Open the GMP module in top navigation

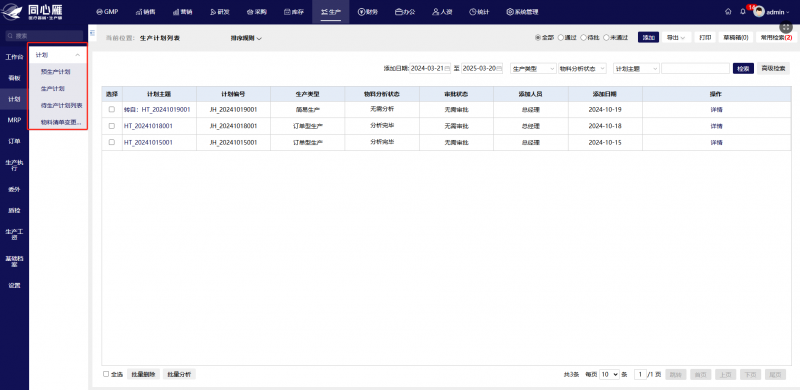(107, 12)
